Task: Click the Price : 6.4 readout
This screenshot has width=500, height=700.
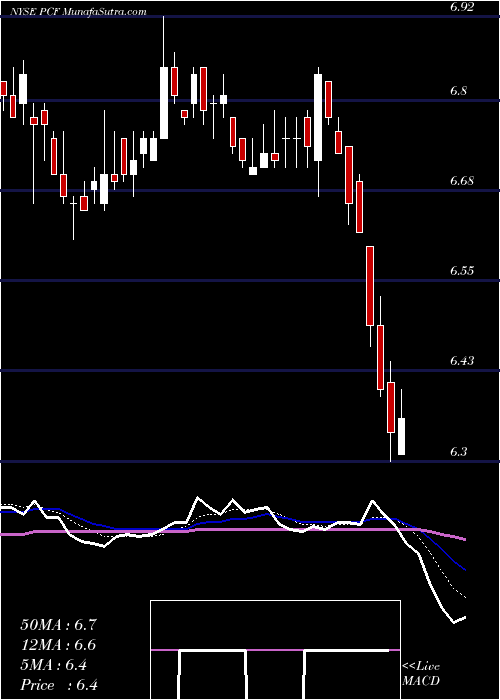Action: 59,685
